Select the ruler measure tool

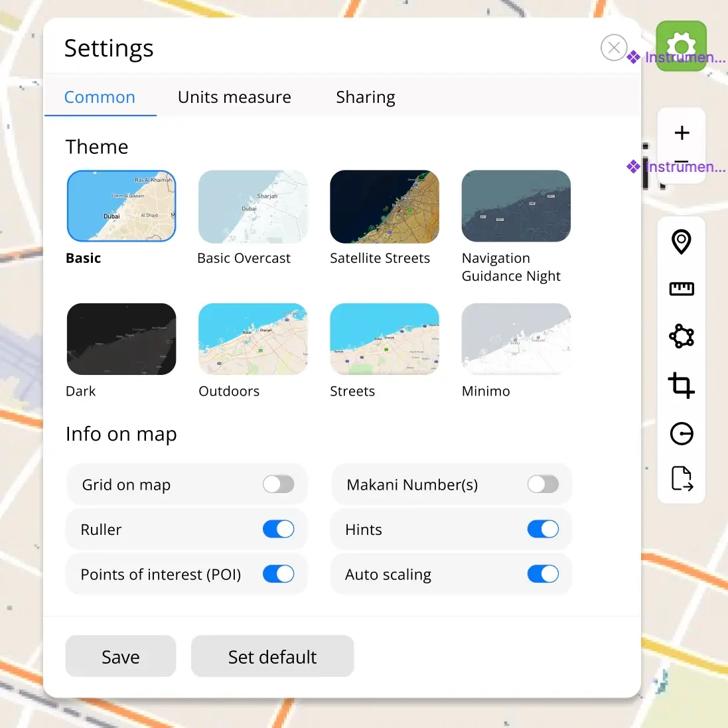tap(681, 289)
